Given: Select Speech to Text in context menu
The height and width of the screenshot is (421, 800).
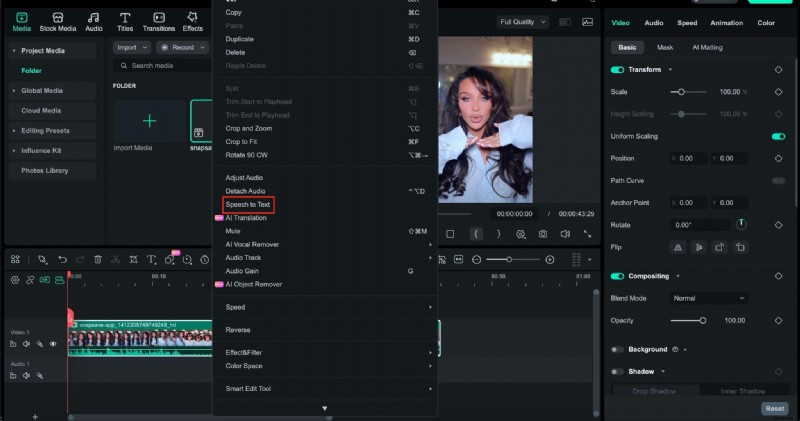Looking at the screenshot, I should [248, 205].
